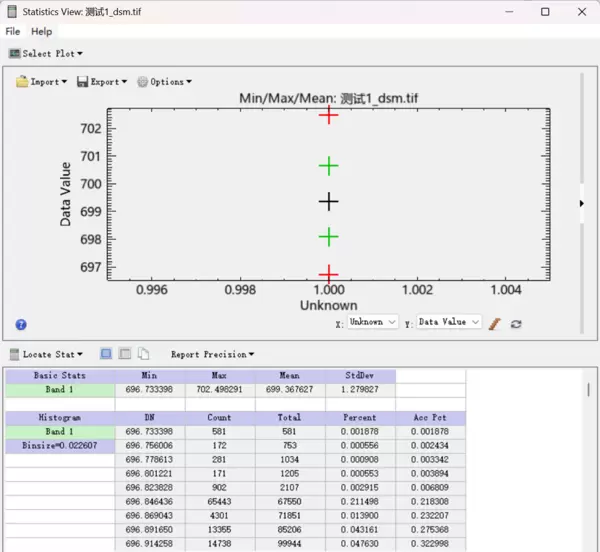The height and width of the screenshot is (552, 600).
Task: Click the copy report document icon
Action: click(144, 354)
